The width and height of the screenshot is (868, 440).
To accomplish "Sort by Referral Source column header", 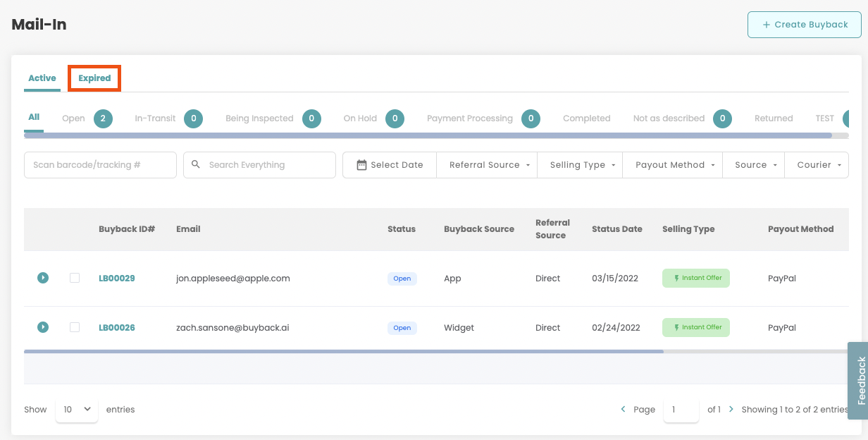I will tap(552, 229).
